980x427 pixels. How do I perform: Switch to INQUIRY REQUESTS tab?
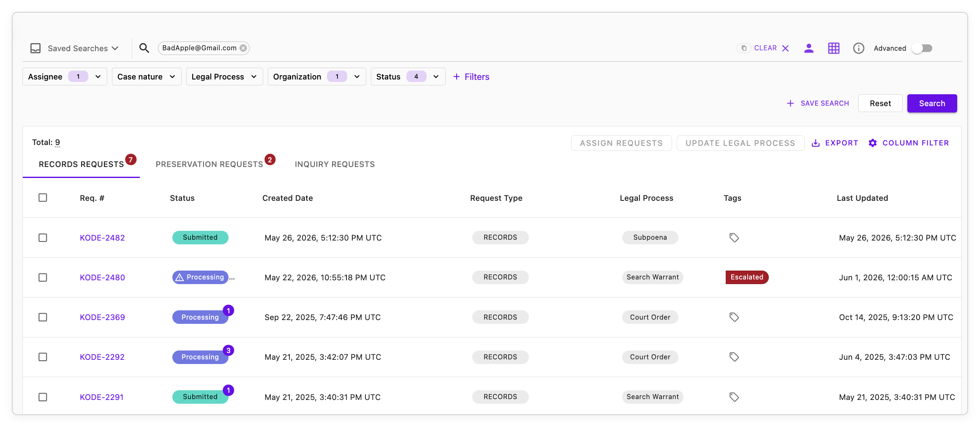pos(335,164)
